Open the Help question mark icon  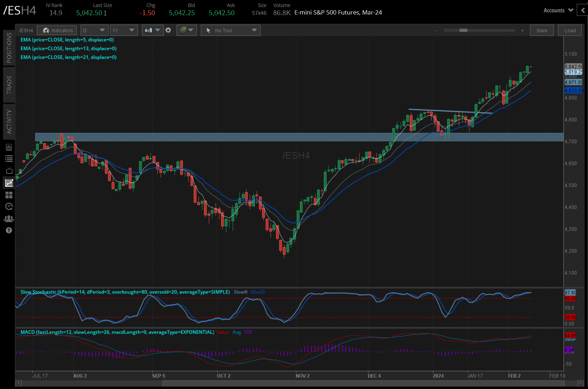[9, 230]
